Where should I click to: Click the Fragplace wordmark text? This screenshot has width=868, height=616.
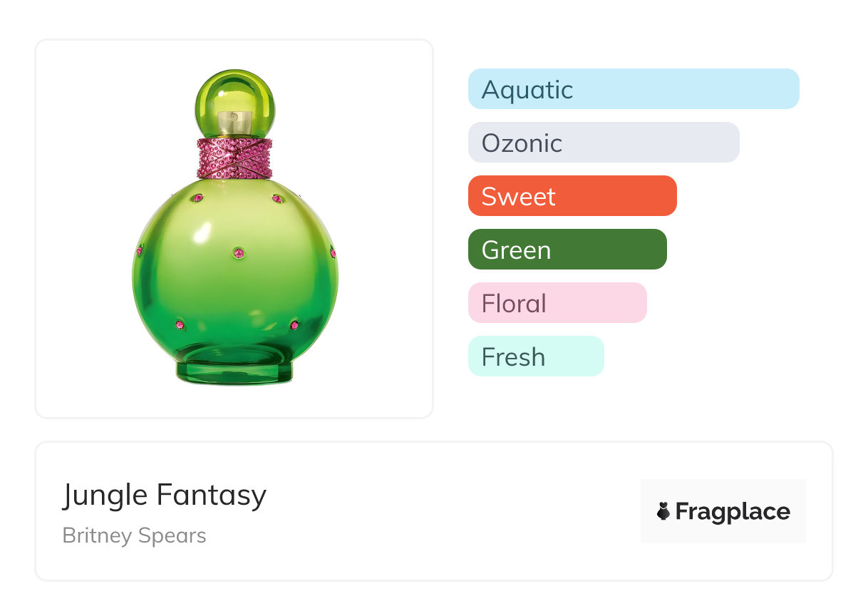[x=733, y=511]
